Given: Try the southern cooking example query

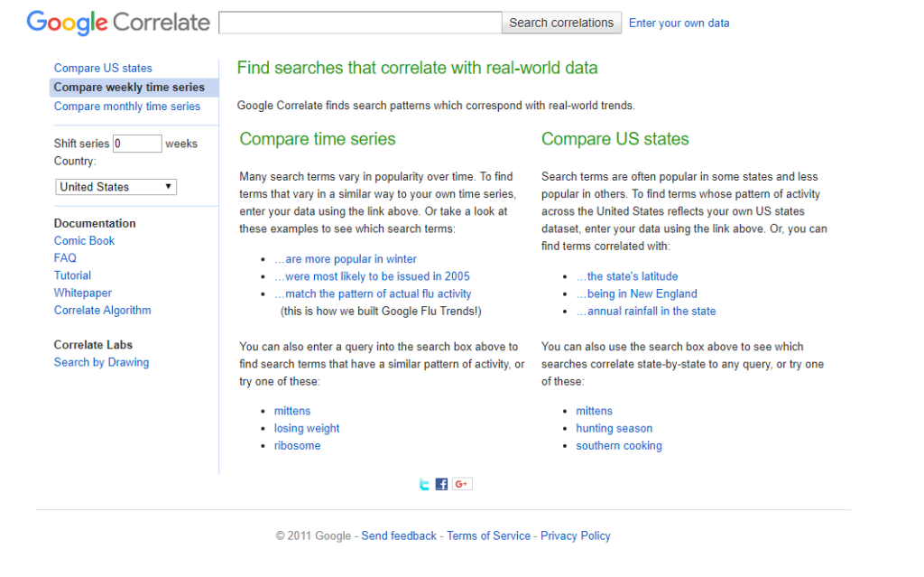Looking at the screenshot, I should (619, 445).
